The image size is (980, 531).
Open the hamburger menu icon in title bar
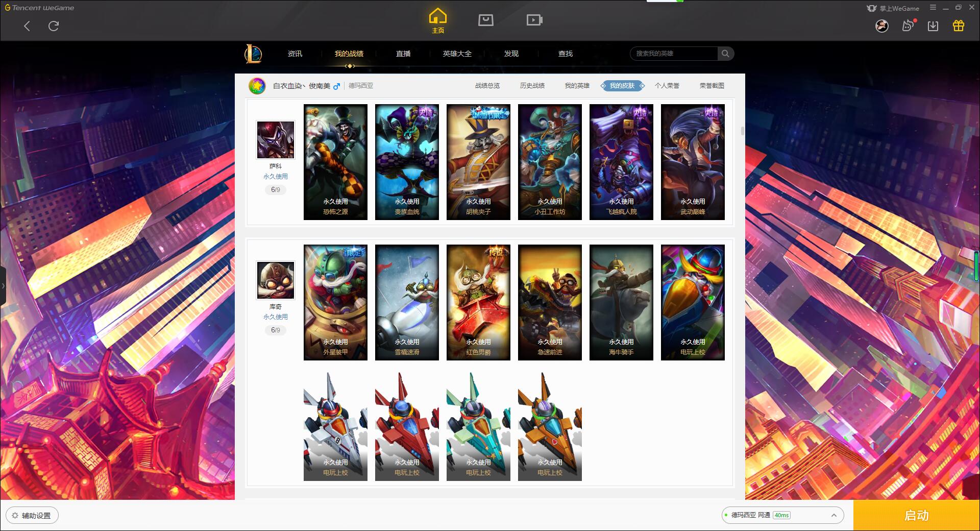pyautogui.click(x=933, y=8)
